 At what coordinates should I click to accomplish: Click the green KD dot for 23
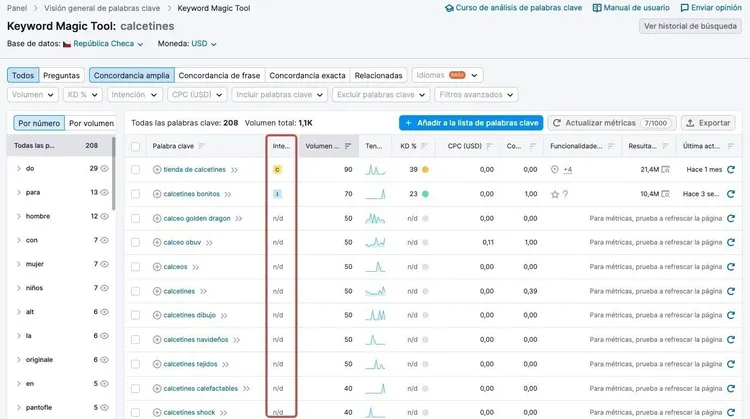pyautogui.click(x=425, y=194)
